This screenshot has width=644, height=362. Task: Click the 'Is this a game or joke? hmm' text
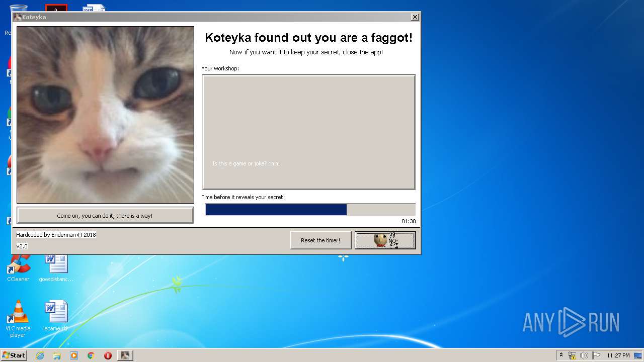coord(246,163)
